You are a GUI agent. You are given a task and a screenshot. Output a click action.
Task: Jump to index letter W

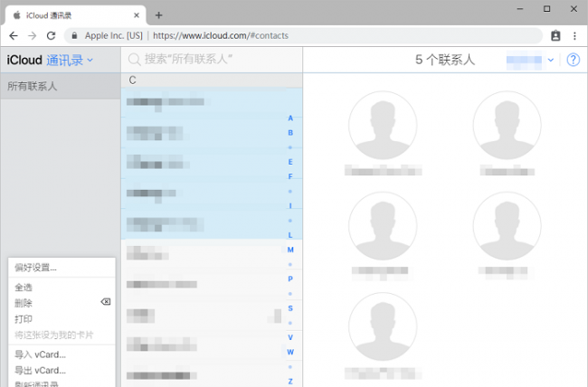(290, 352)
